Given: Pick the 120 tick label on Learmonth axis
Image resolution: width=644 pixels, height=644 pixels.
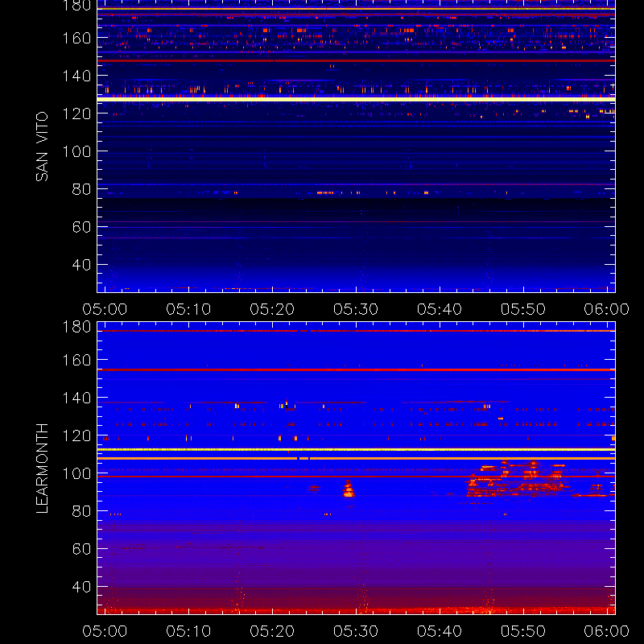Looking at the screenshot, I should pos(76,436).
